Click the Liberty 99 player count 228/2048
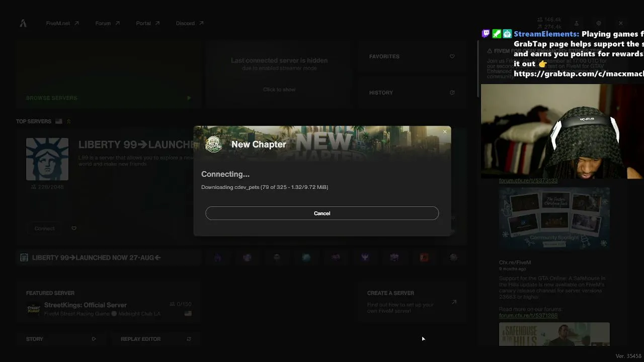Image resolution: width=644 pixels, height=362 pixels. (47, 187)
